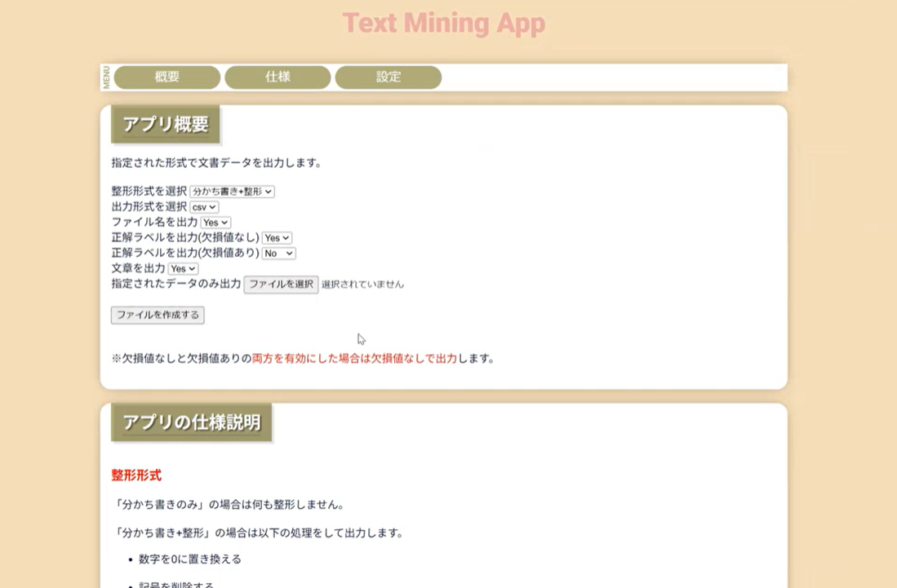
Task: Click the ファイルを選択 button
Action: (281, 285)
